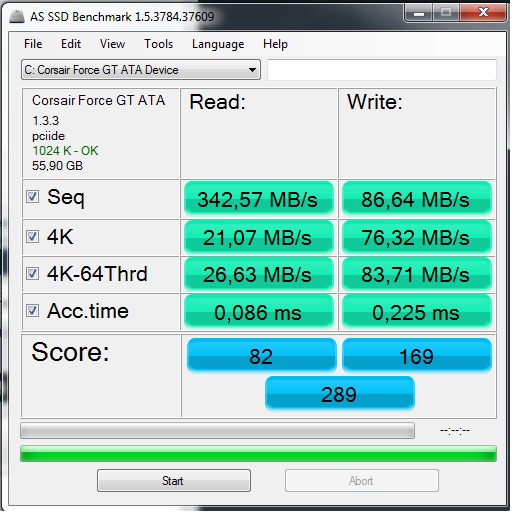Viewport: 512px width, 515px height.
Task: Select the C: Corsair Force GT combo box
Action: pos(141,70)
